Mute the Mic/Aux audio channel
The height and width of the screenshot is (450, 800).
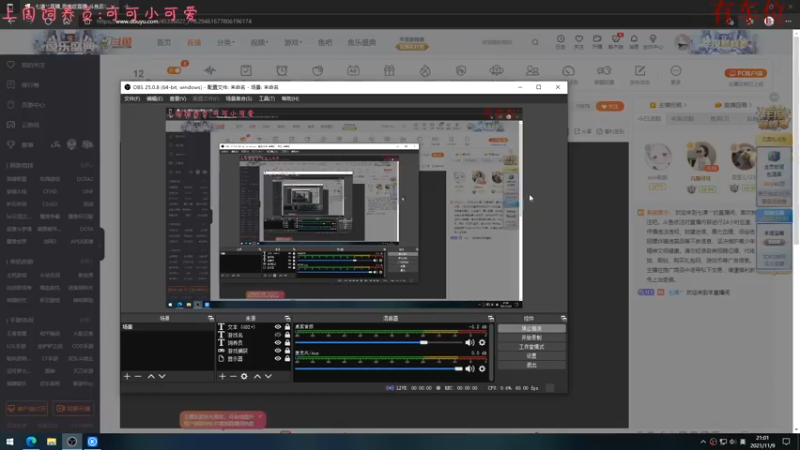469,368
